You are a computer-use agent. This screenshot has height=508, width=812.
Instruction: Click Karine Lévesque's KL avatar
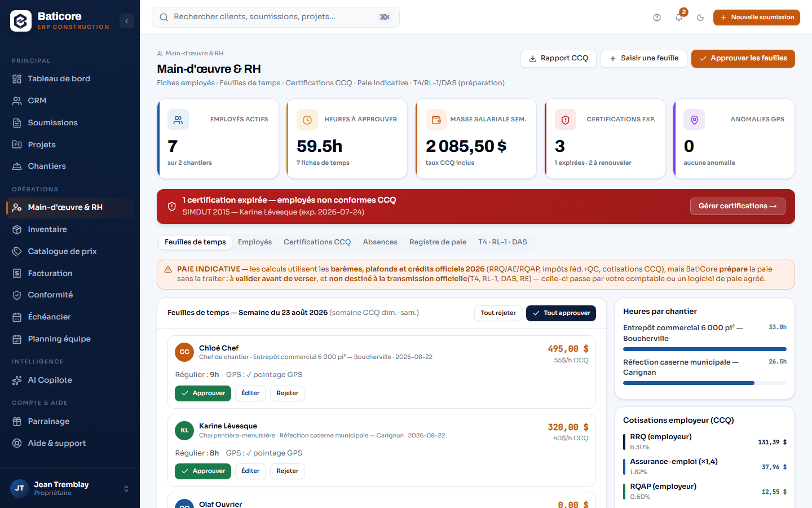pos(184,430)
